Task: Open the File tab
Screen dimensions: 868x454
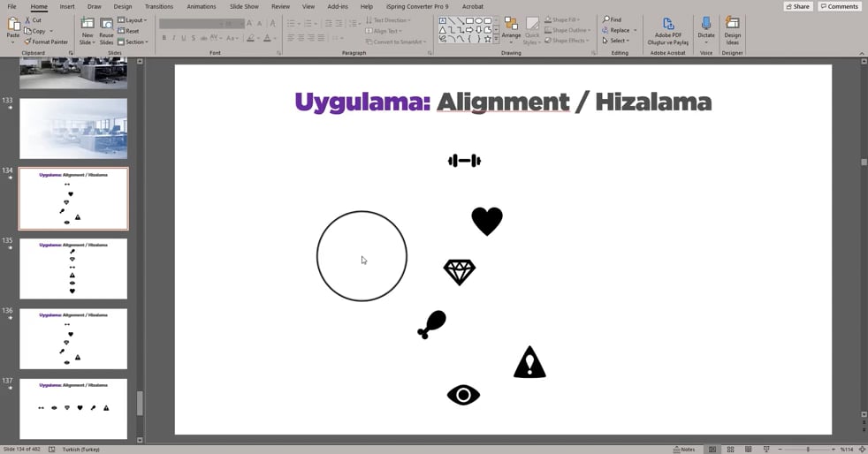Action: pyautogui.click(x=11, y=7)
